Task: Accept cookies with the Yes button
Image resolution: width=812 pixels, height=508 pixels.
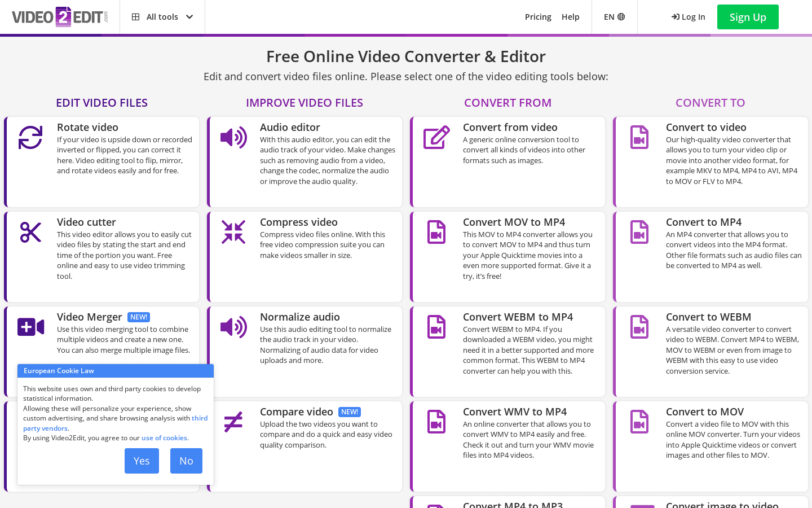Action: [142, 461]
